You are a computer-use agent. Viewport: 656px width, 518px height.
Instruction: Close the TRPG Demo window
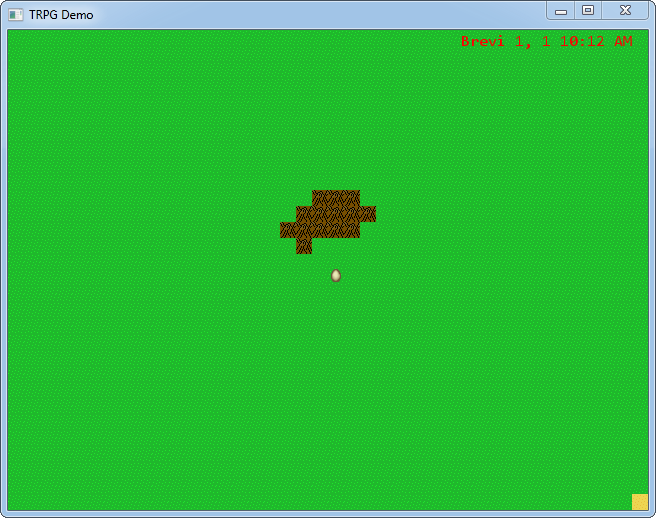click(x=625, y=10)
